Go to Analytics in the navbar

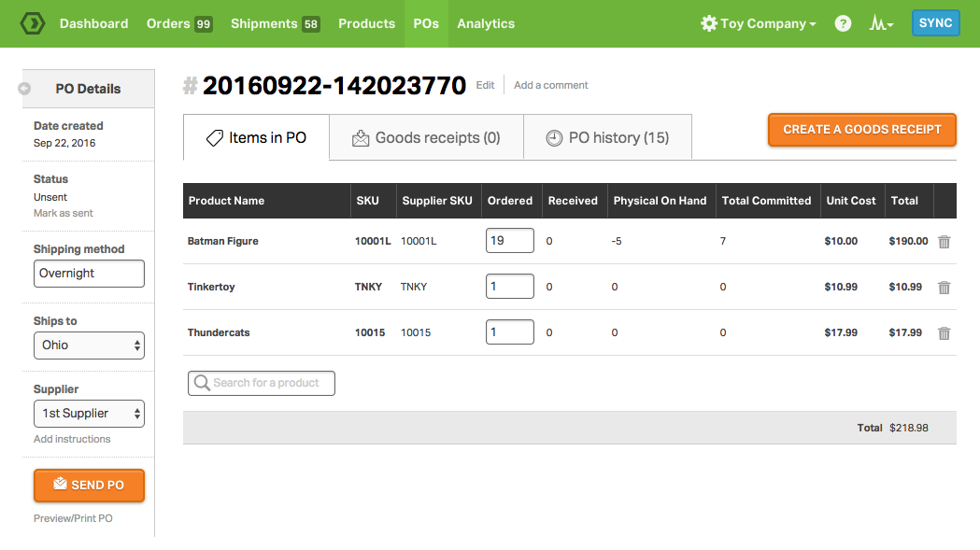486,23
